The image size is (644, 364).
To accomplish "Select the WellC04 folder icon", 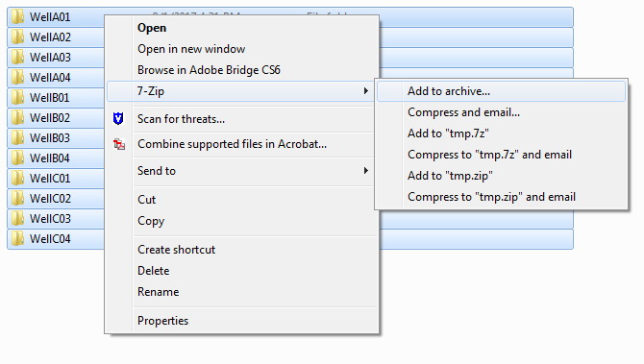I will pyautogui.click(x=17, y=239).
